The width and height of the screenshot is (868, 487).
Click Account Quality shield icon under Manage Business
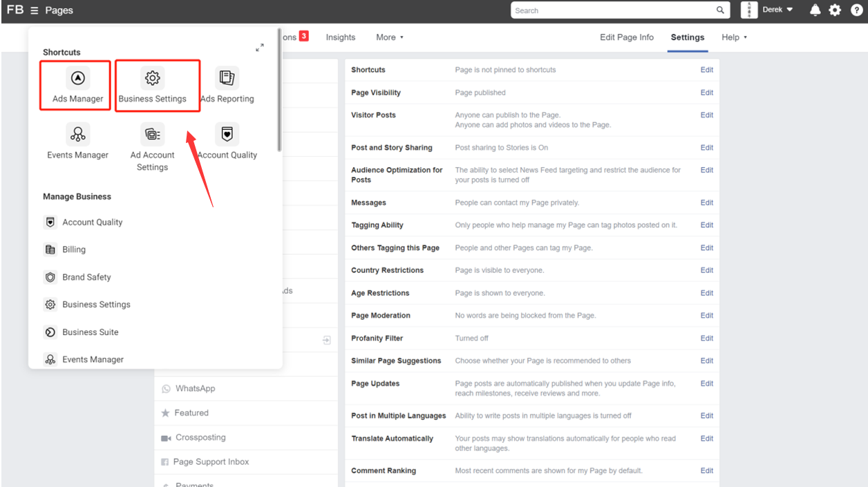click(x=50, y=222)
